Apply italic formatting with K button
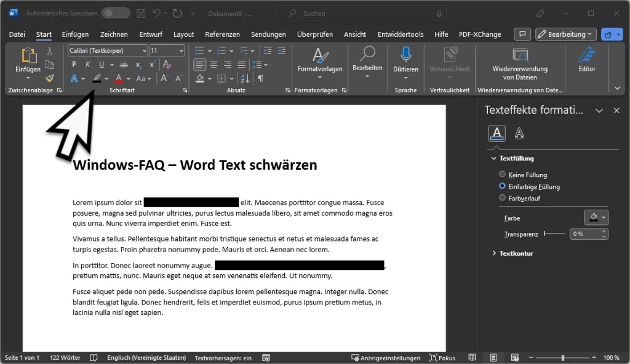Image resolution: width=630 pixels, height=364 pixels. pos(87,65)
